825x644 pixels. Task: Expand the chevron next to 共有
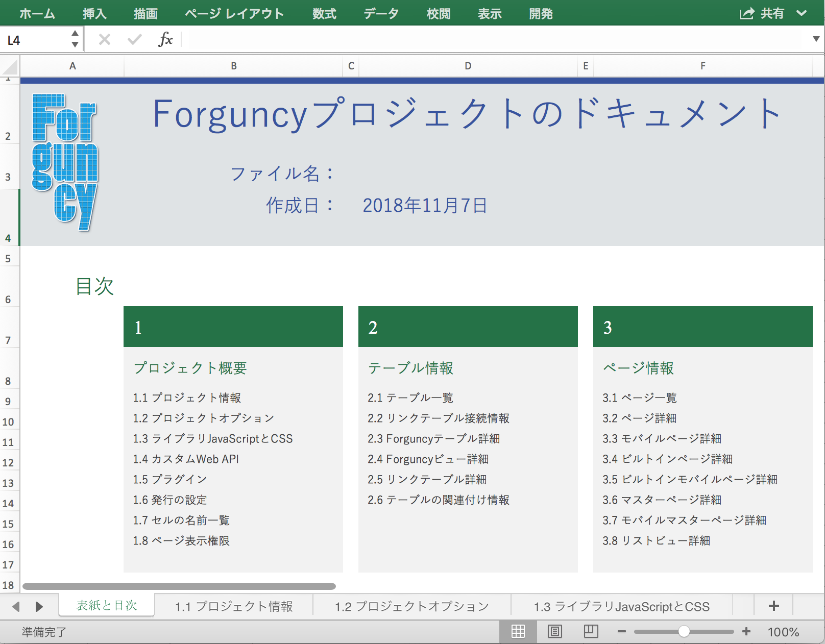(x=802, y=14)
